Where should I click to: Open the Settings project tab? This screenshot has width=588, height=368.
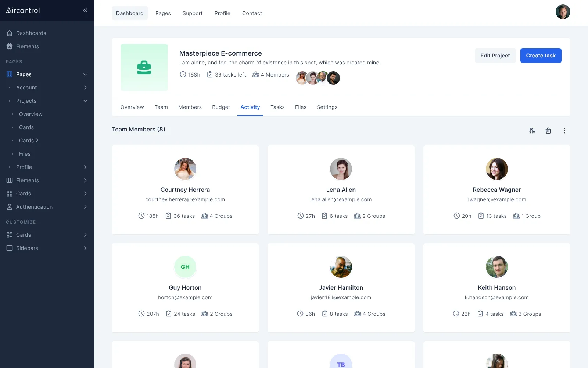[327, 107]
